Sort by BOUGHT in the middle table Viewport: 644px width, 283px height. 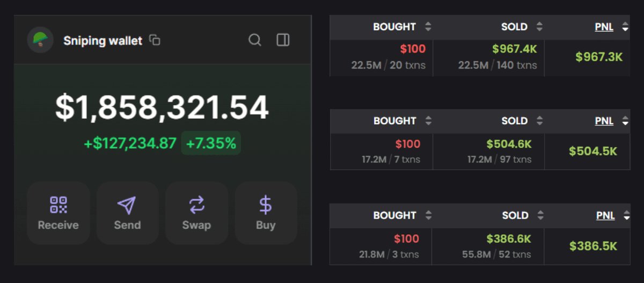click(x=428, y=121)
